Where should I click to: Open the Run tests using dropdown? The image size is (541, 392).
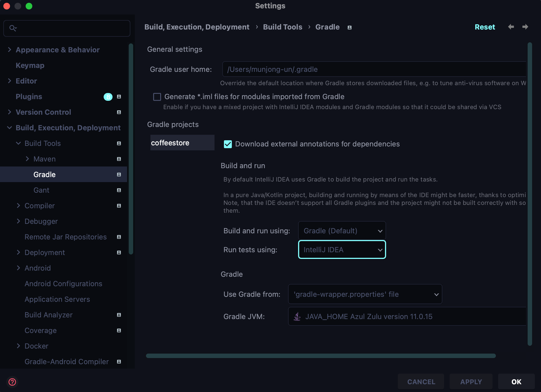[x=342, y=250]
